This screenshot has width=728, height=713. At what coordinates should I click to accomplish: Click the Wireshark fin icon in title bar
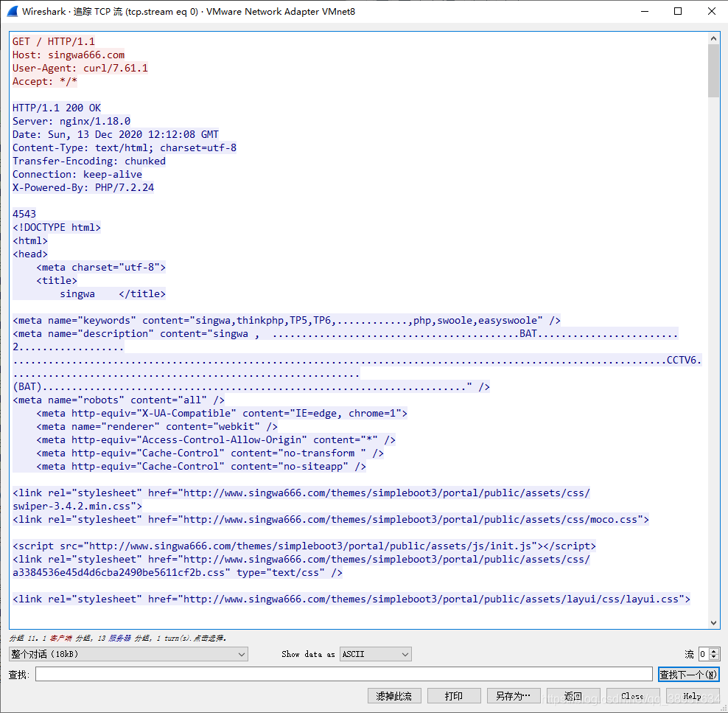(13, 12)
